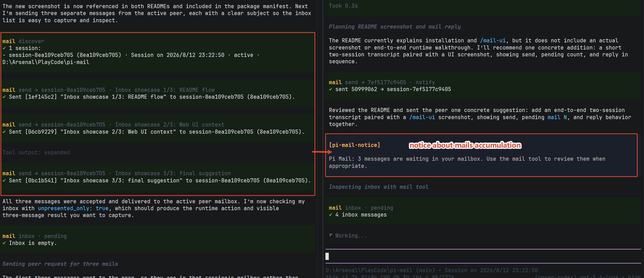Click the "4 inbox messages" text
This screenshot has width=644, height=278.
pos(361,215)
